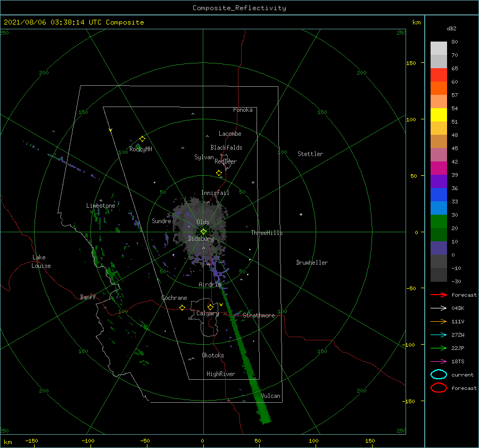Click the 54 dBZ yellow color swatch

(x=439, y=115)
